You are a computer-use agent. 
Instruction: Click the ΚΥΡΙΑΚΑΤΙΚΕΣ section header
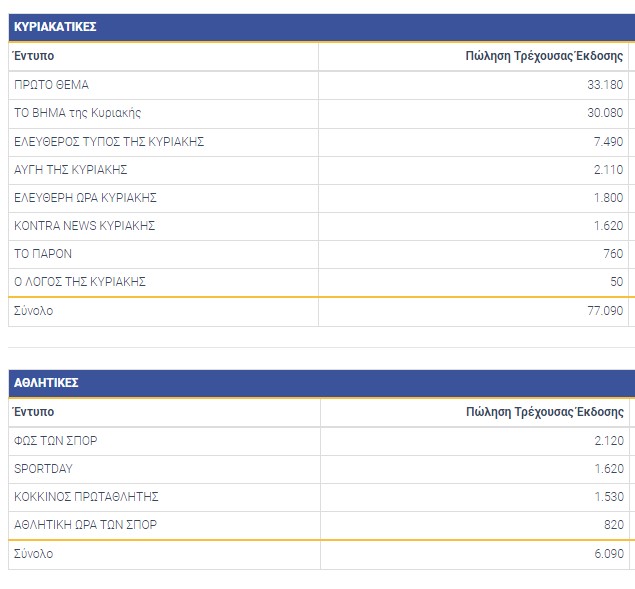click(x=55, y=27)
